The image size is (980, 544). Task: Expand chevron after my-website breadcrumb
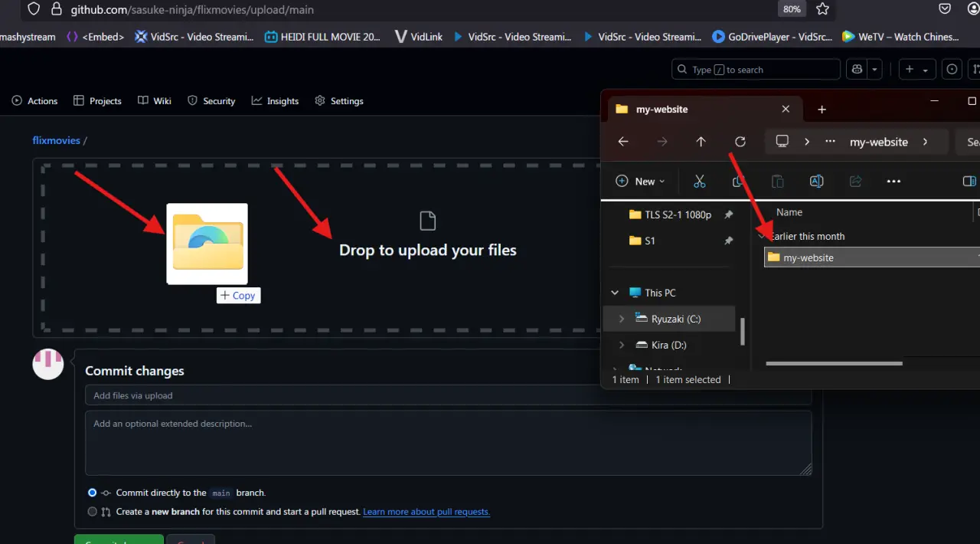click(926, 142)
